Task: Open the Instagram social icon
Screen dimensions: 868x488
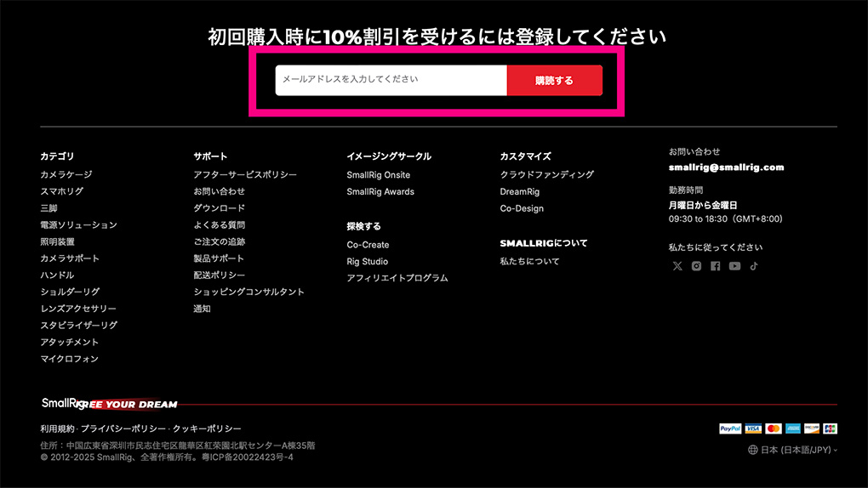Action: point(696,266)
